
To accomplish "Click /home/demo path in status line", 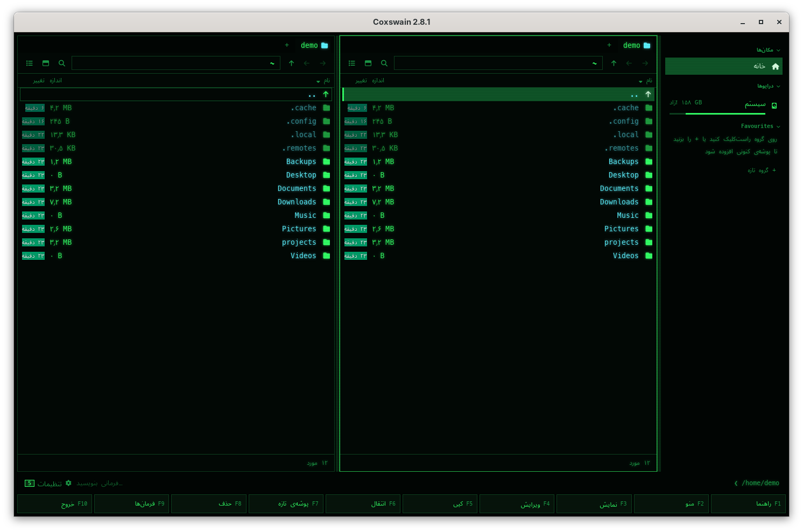I will [x=760, y=483].
